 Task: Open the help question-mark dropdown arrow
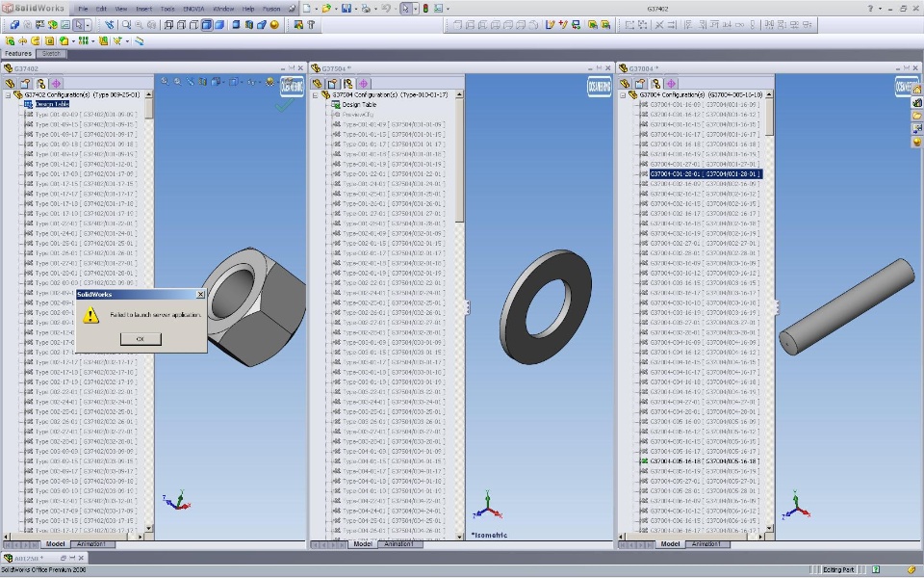pyautogui.click(x=880, y=9)
